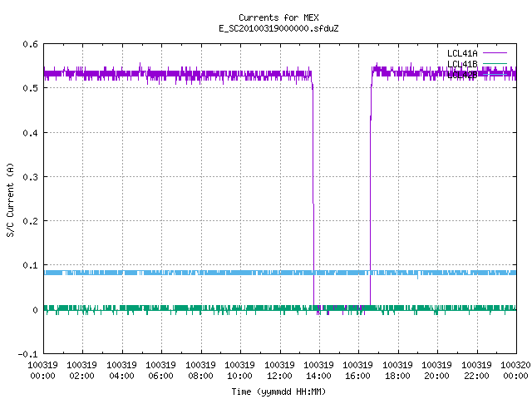The image size is (532, 399).
Task: Click the x-axis tick '100319 12:00'
Action: (x=279, y=371)
